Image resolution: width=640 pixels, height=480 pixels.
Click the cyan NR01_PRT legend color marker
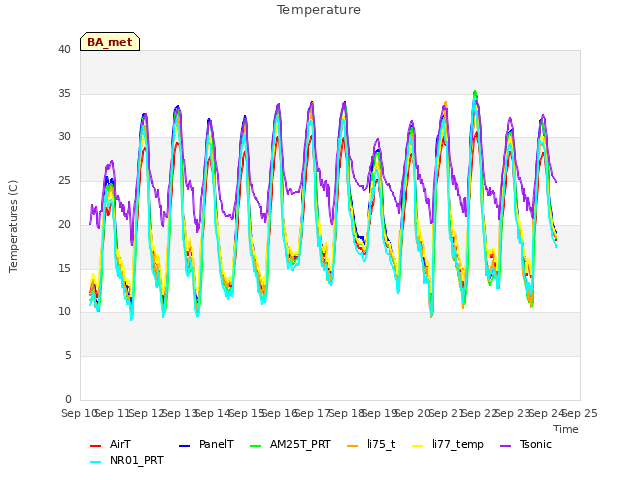pos(95,462)
